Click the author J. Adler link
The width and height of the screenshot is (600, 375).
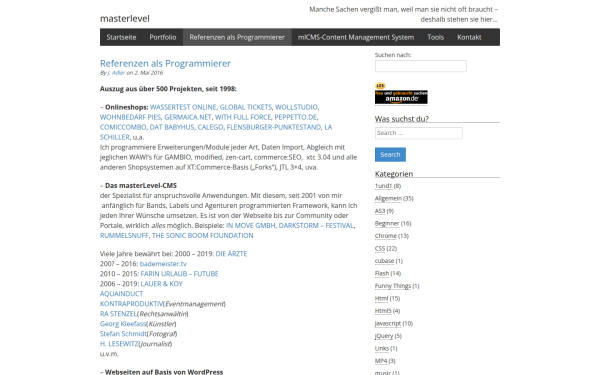[116, 73]
